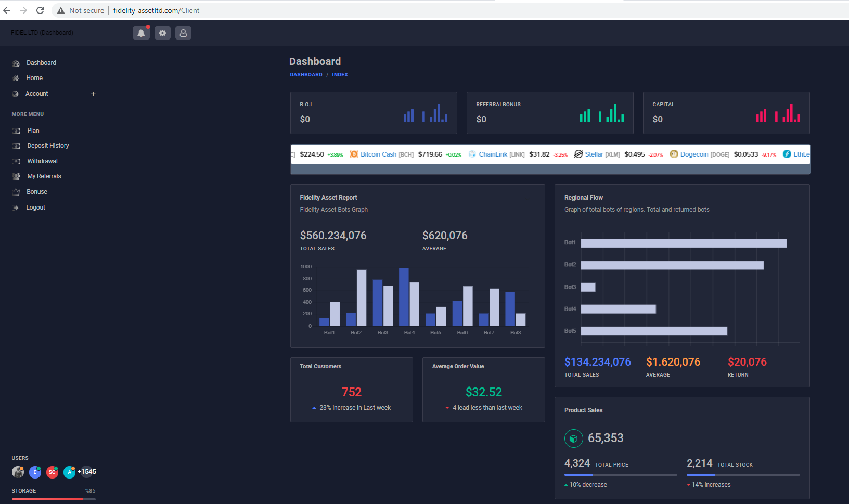Image resolution: width=849 pixels, height=504 pixels.
Task: Click the FIDEL LTD (Dashboard) brand title
Action: [x=42, y=33]
